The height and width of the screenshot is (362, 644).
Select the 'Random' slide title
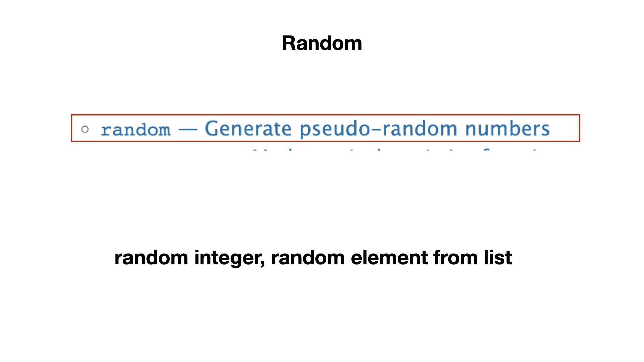[x=322, y=43]
